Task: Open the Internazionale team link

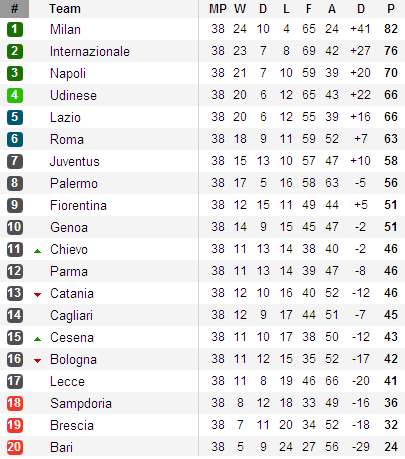Action: click(x=90, y=51)
